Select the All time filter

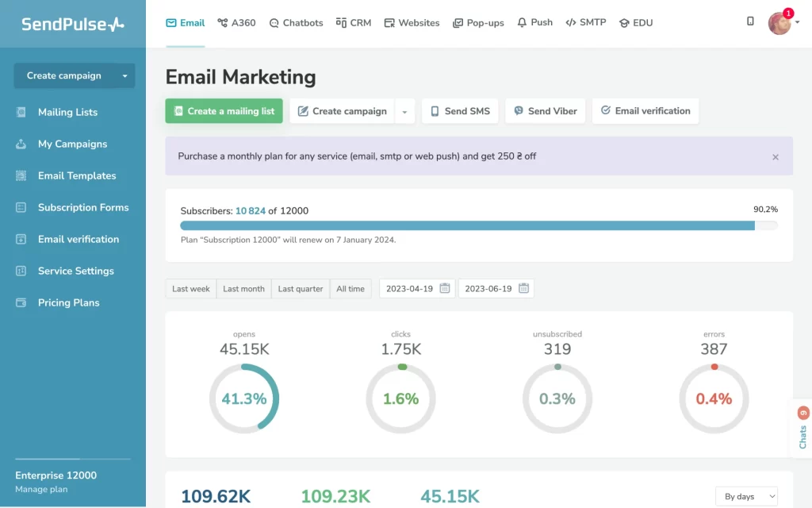(x=350, y=288)
